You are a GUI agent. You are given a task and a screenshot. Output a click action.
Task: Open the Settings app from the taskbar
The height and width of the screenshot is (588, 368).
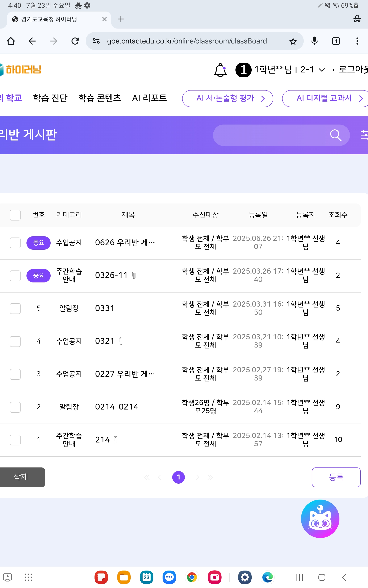click(245, 577)
